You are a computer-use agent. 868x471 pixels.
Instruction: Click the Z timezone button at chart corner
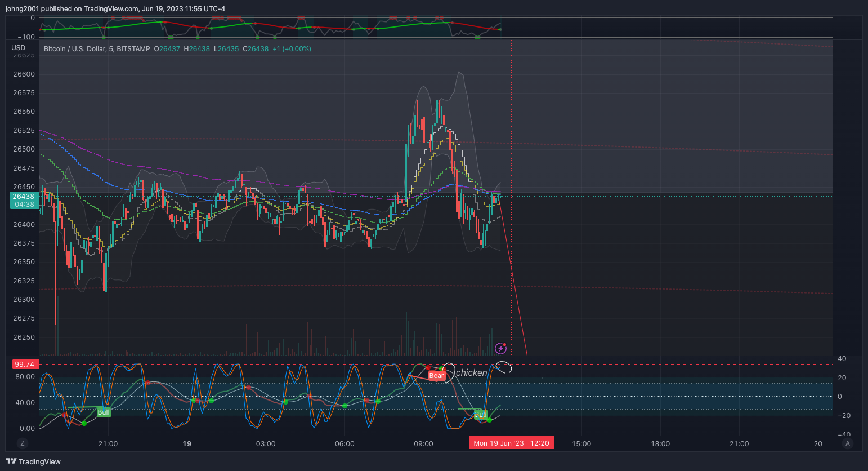click(23, 443)
